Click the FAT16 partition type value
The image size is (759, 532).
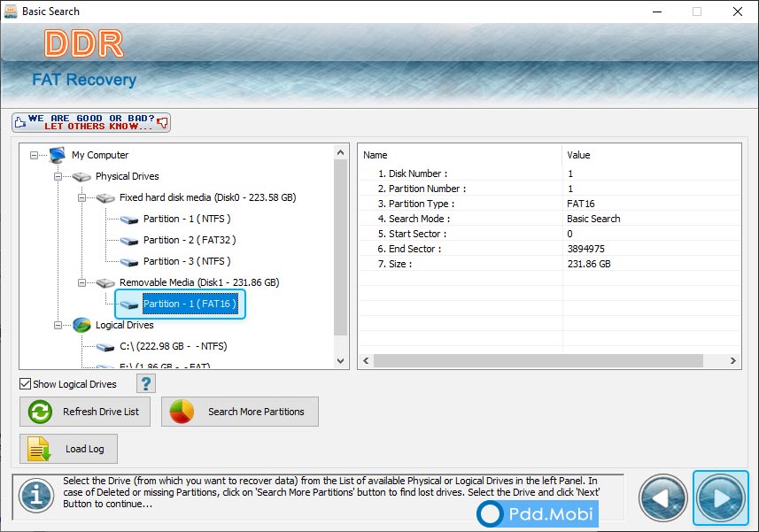point(581,204)
